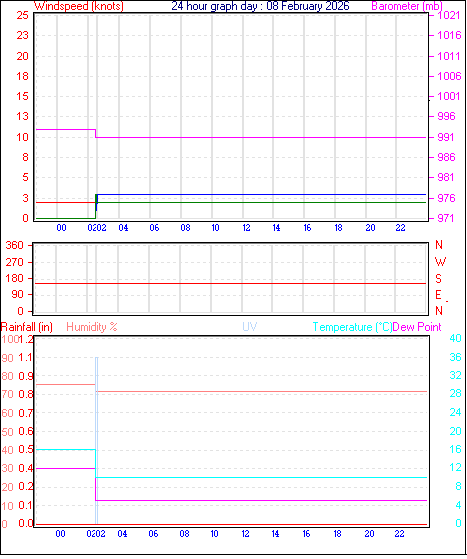Select the 32 temperature scale value
The height and width of the screenshot is (559, 467).
(455, 375)
